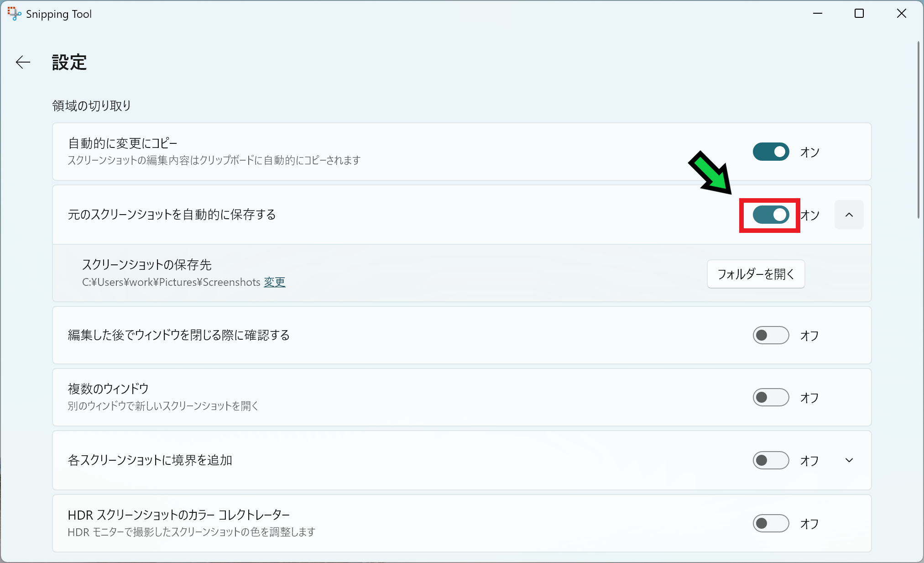
Task: Expand the screenshot border options chevron
Action: tap(849, 460)
